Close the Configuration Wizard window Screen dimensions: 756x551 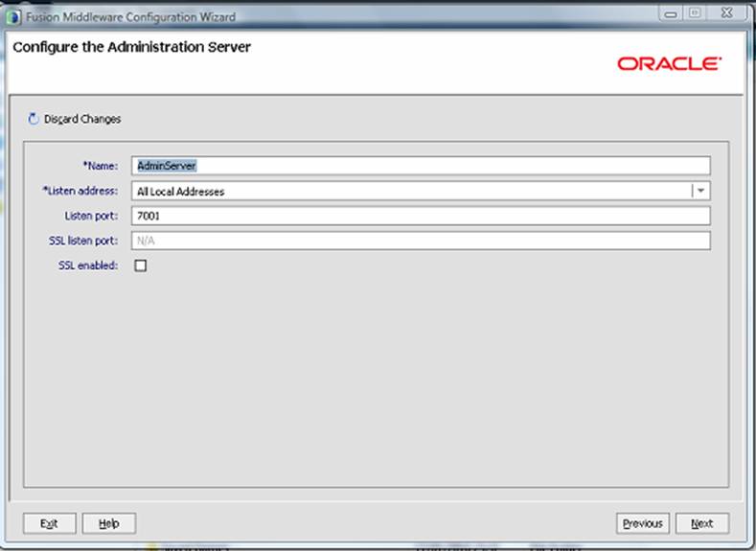[727, 13]
